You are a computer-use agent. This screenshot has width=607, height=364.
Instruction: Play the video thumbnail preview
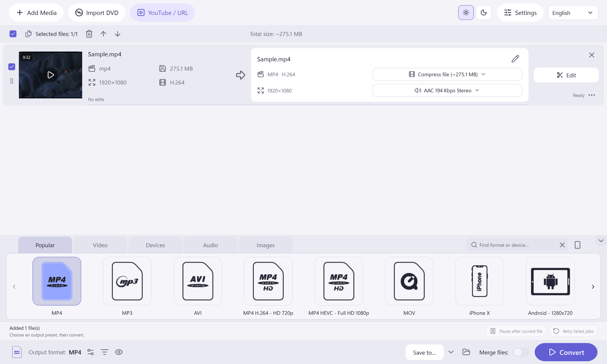pos(51,75)
